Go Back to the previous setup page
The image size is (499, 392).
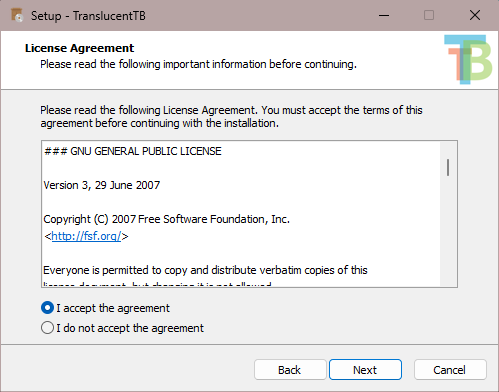pyautogui.click(x=290, y=370)
